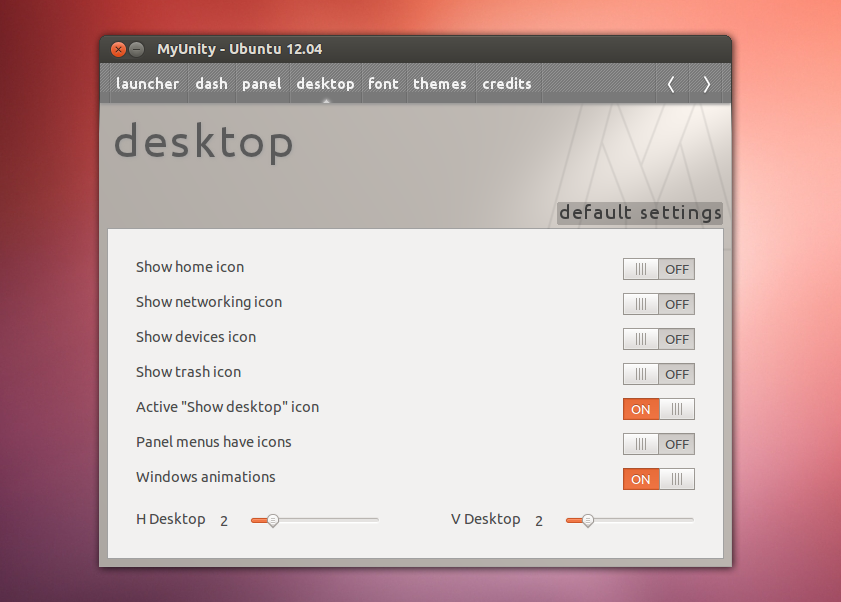Open the themes tab
Screen dimensions: 841x602
click(440, 84)
